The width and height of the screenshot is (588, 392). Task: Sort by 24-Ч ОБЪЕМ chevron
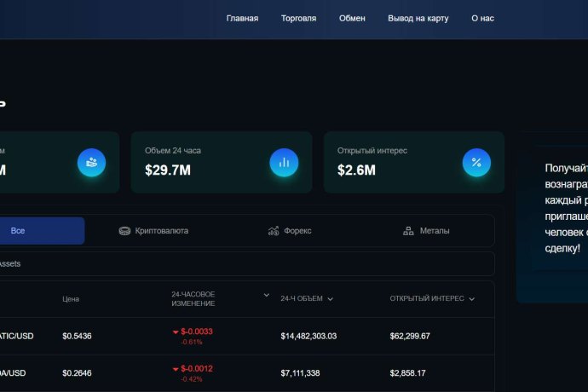(330, 299)
